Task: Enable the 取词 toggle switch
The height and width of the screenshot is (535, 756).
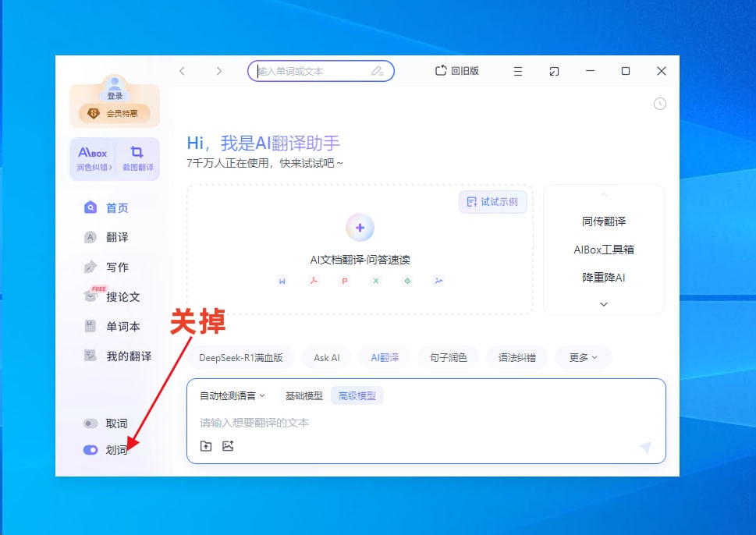Action: [x=91, y=423]
